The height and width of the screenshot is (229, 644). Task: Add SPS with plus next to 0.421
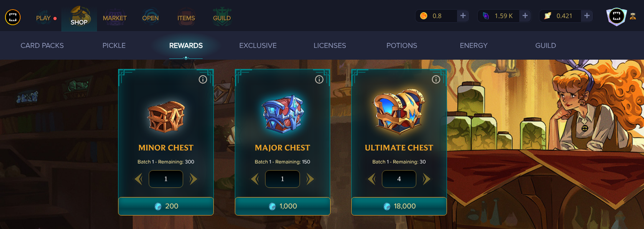point(587,16)
